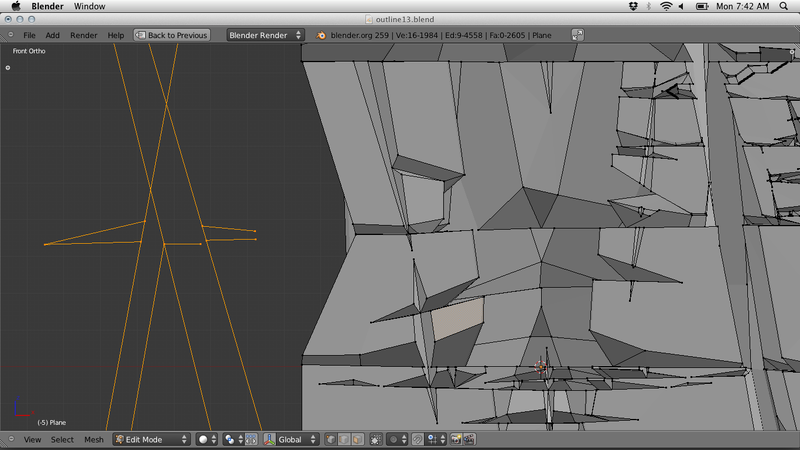Click the volume icon in menu bar
The width and height of the screenshot is (800, 450).
coord(681,6)
